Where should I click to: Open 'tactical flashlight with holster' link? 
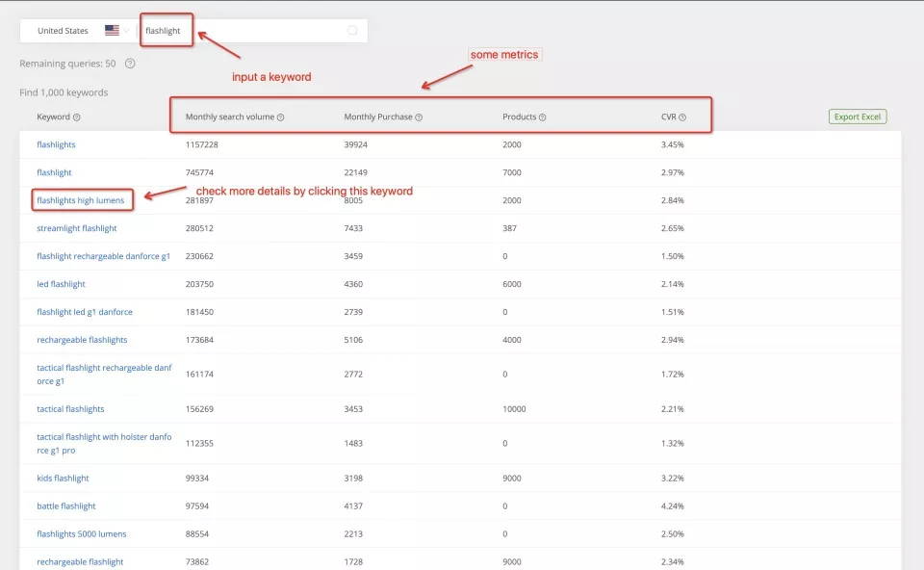coord(104,443)
